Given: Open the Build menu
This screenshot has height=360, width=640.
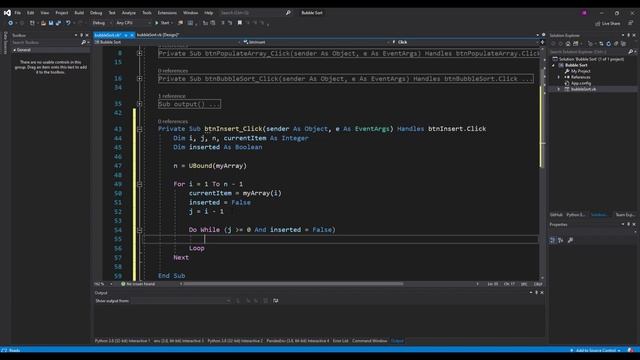Looking at the screenshot, I should pos(79,13).
